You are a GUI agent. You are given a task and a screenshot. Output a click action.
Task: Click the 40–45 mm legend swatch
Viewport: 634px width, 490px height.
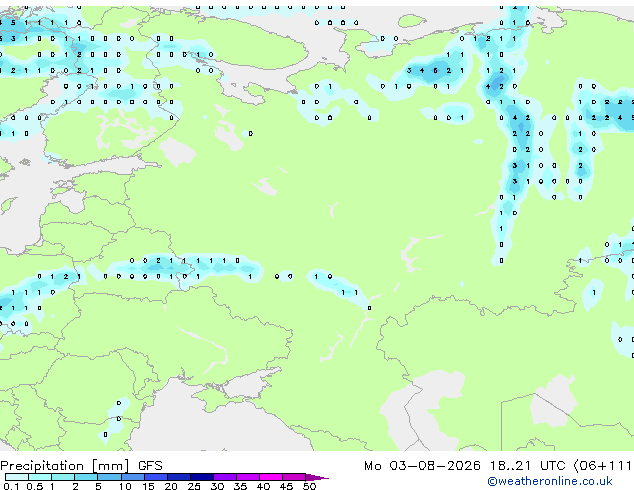point(271,477)
